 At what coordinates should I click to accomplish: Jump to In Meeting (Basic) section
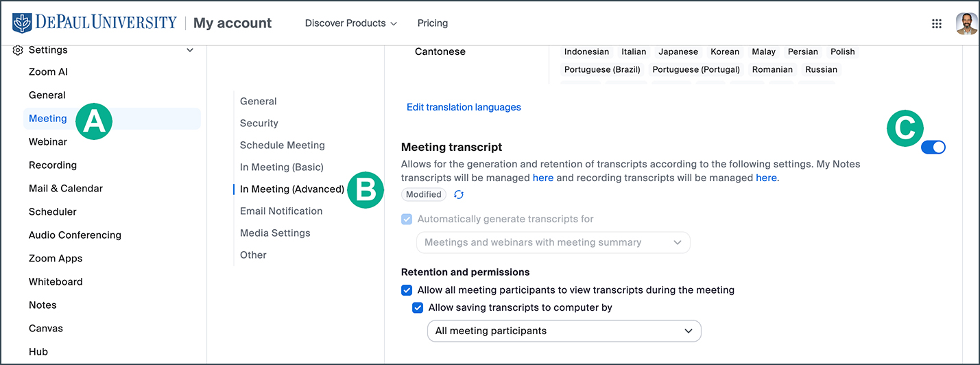click(282, 167)
